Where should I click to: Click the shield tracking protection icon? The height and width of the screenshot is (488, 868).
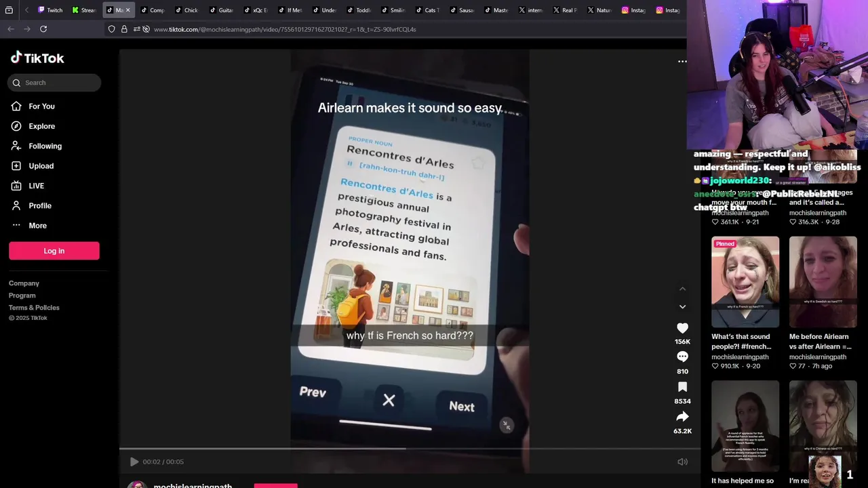click(x=112, y=29)
